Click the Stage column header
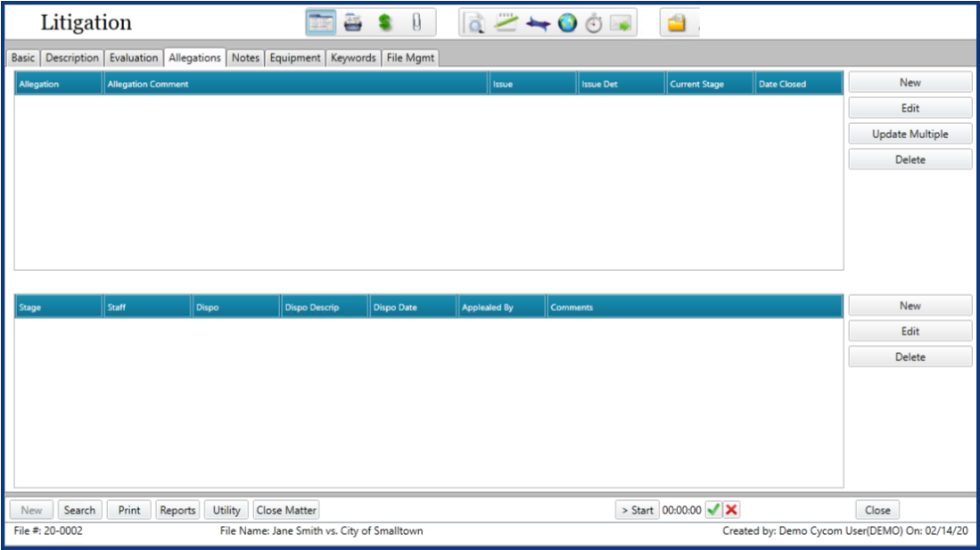This screenshot has height=550, width=980. 58,307
